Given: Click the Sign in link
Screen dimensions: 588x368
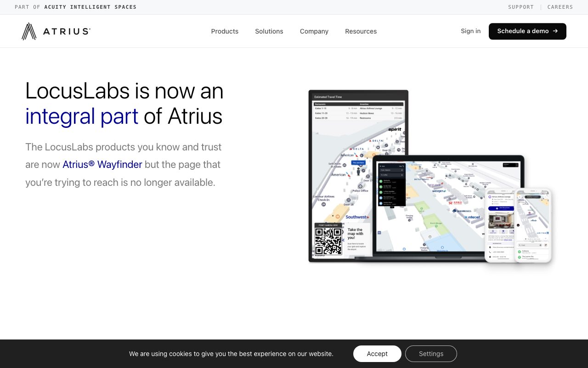Looking at the screenshot, I should tap(471, 31).
